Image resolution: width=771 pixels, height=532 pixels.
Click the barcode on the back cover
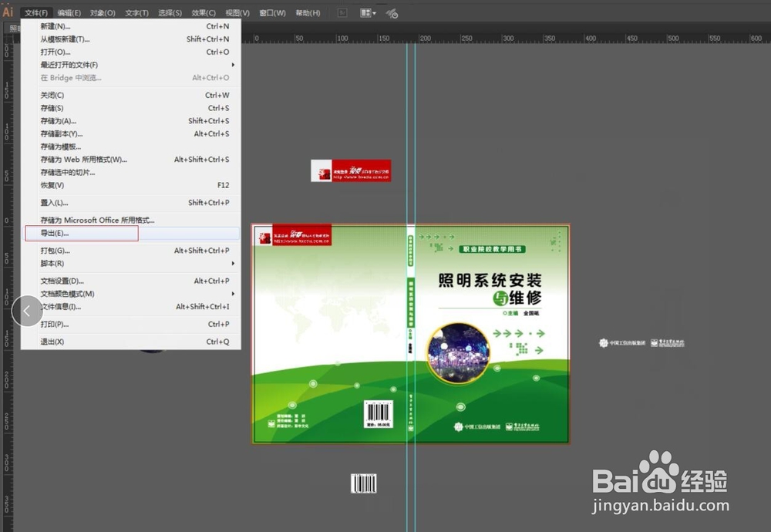pyautogui.click(x=378, y=414)
